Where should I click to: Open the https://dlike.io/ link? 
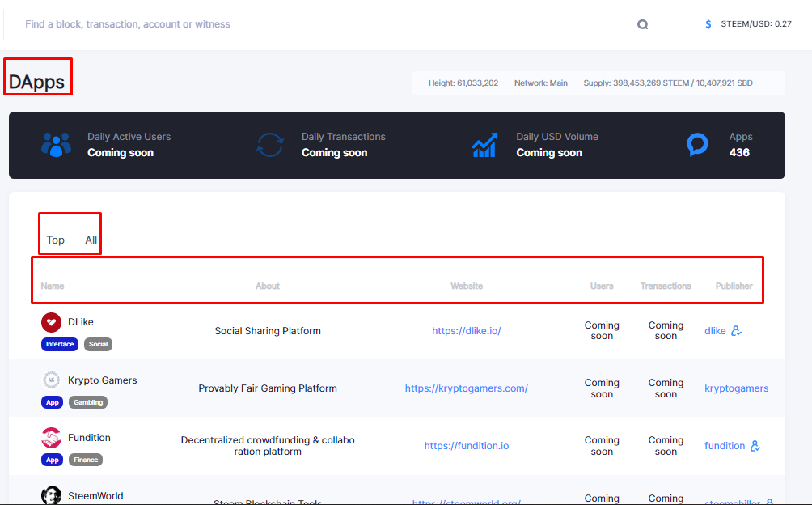pyautogui.click(x=467, y=330)
